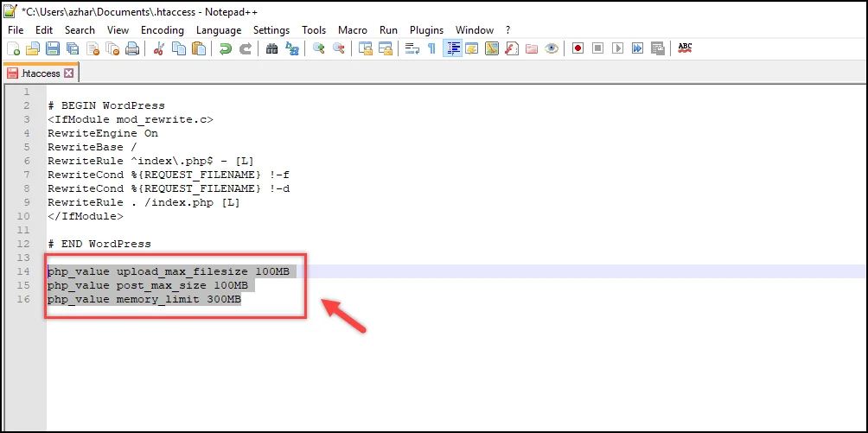This screenshot has width=868, height=433.
Task: Close the .htaccess tab with its X
Action: click(x=69, y=73)
